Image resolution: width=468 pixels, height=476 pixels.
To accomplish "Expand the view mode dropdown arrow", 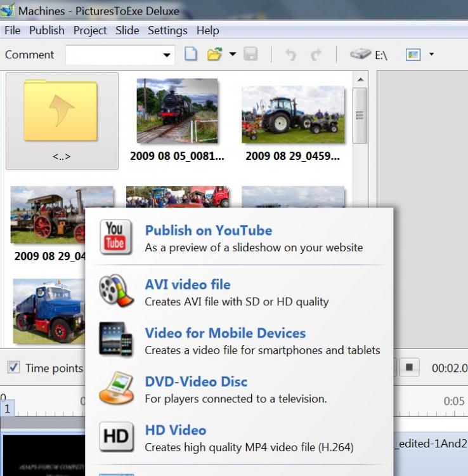I will (x=431, y=54).
